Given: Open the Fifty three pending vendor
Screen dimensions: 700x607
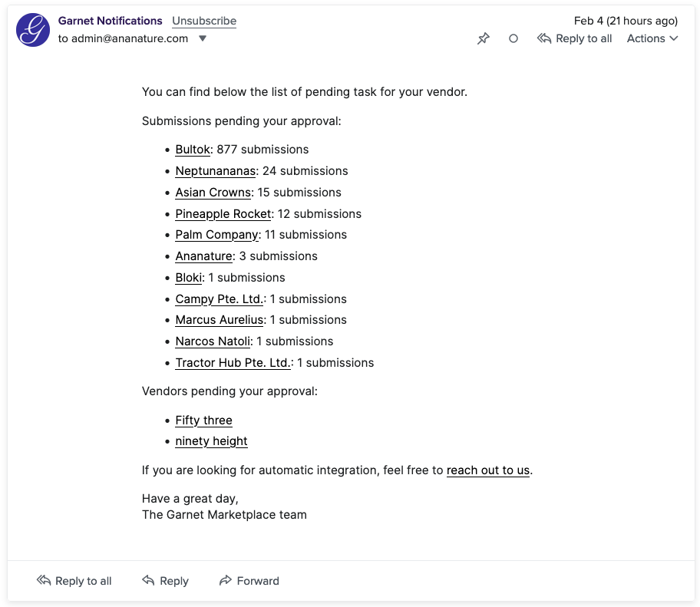Looking at the screenshot, I should point(203,421).
